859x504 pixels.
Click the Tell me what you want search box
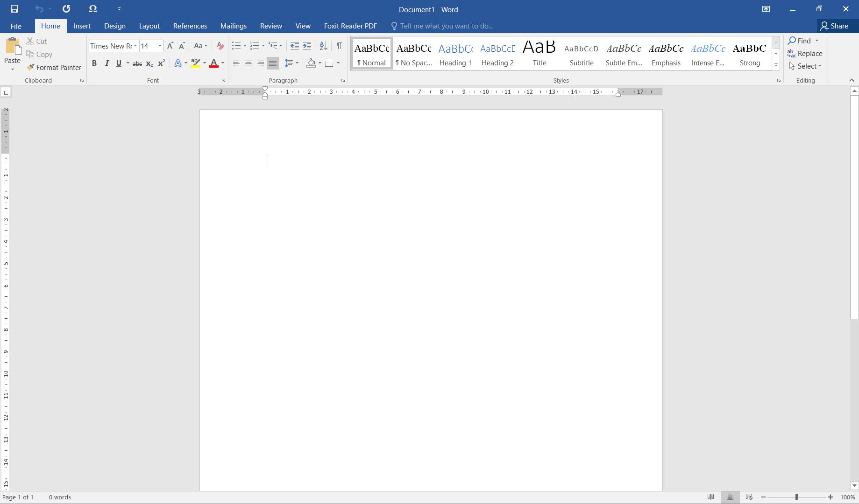click(x=446, y=26)
